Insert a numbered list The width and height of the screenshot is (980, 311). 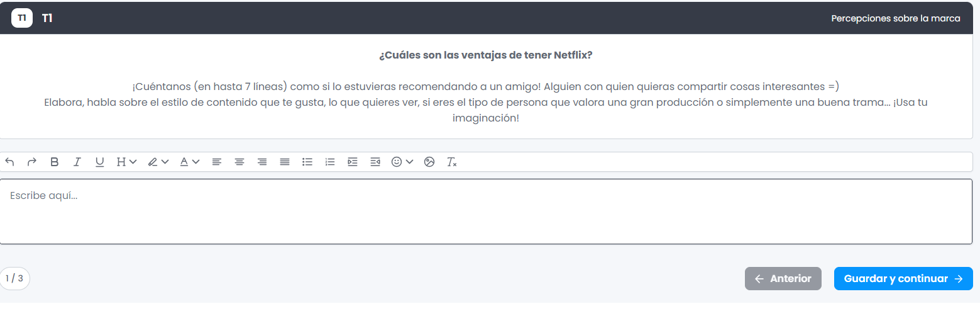tap(330, 162)
